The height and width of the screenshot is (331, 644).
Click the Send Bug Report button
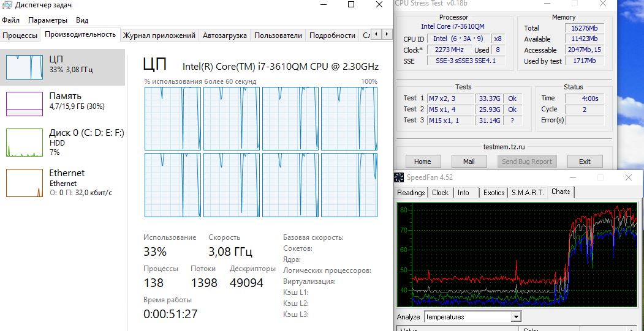click(x=527, y=162)
